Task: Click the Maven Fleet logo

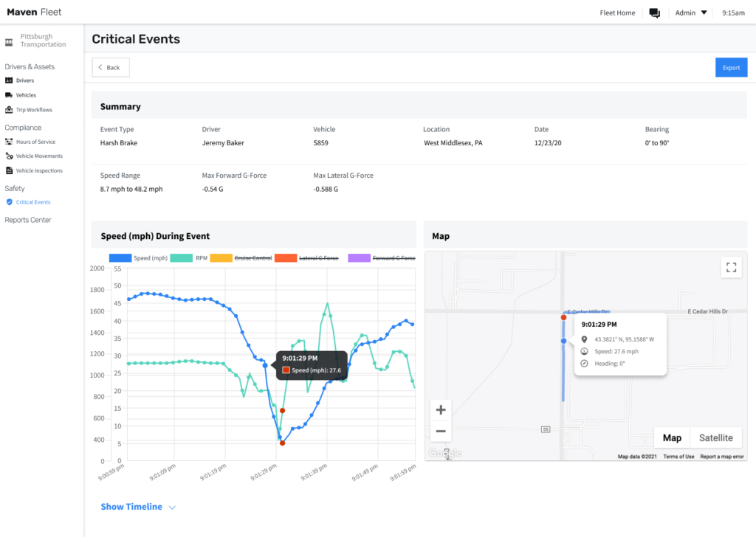Action: pos(34,12)
